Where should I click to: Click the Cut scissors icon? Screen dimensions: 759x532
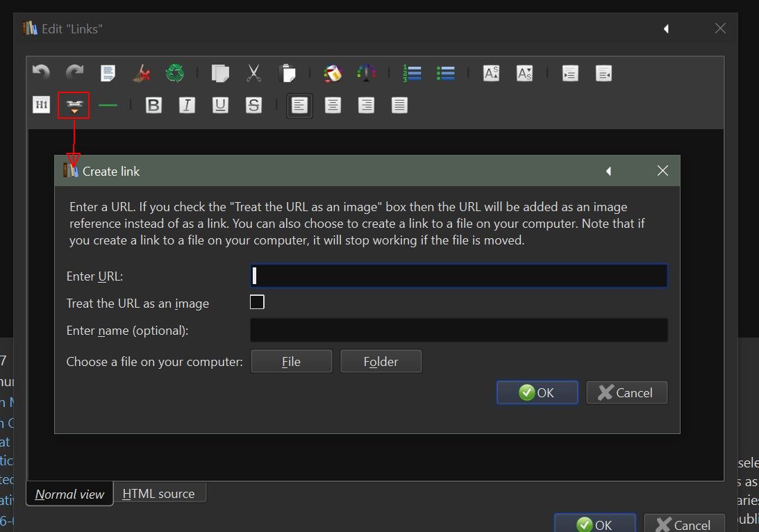coord(253,73)
